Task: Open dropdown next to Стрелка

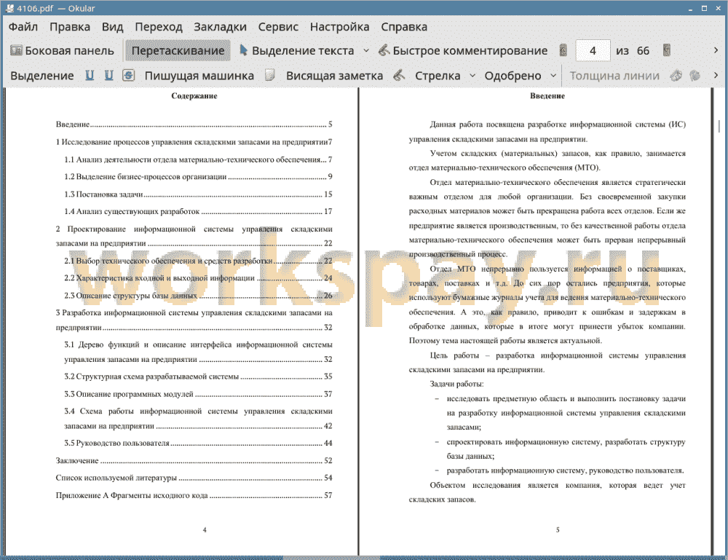Action: [x=472, y=76]
